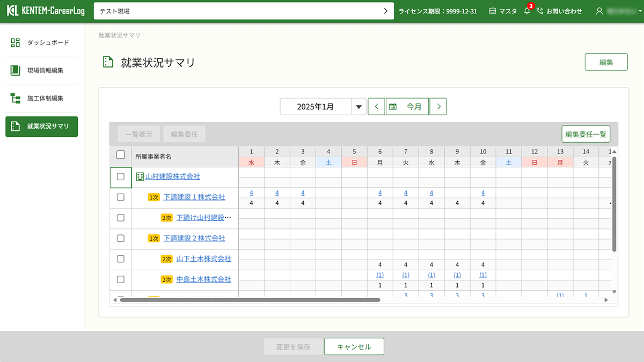Check the checkbox for 下請建設１株式会社
Viewport: 644px width, 362px height.
coord(121,197)
